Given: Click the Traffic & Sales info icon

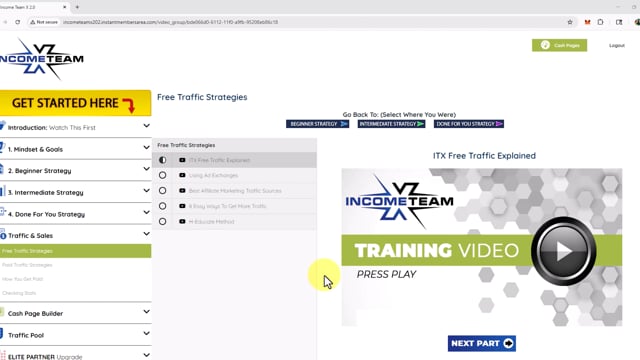Looking at the screenshot, I should tap(3, 235).
